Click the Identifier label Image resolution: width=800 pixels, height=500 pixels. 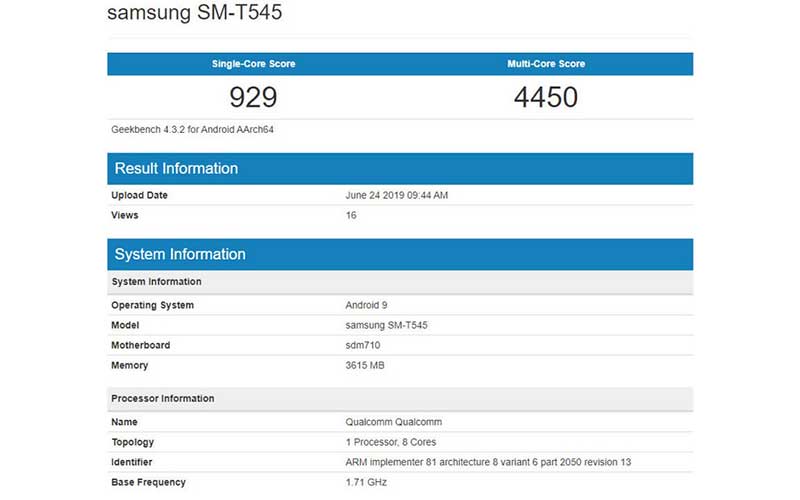132,462
